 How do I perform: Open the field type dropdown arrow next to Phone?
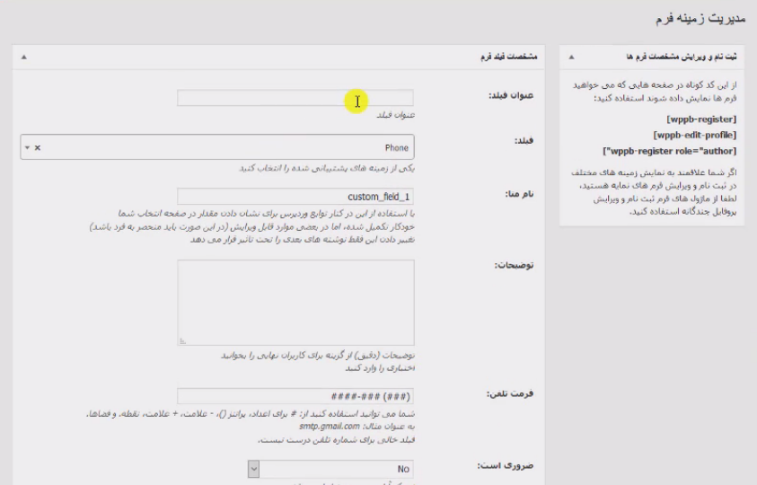(28, 148)
